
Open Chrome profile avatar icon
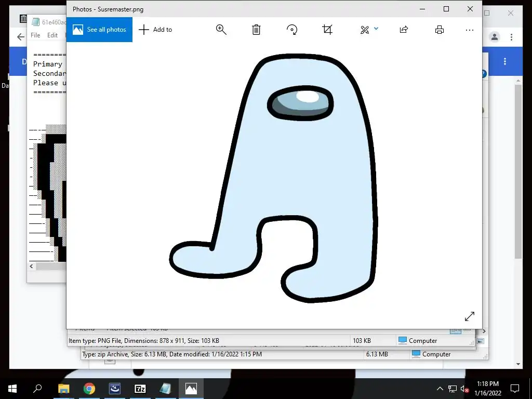(495, 37)
